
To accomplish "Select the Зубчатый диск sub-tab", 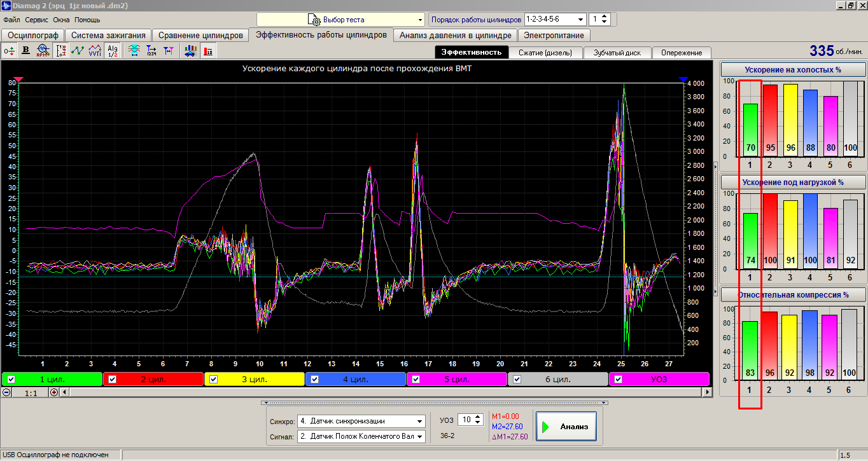I will tap(617, 53).
